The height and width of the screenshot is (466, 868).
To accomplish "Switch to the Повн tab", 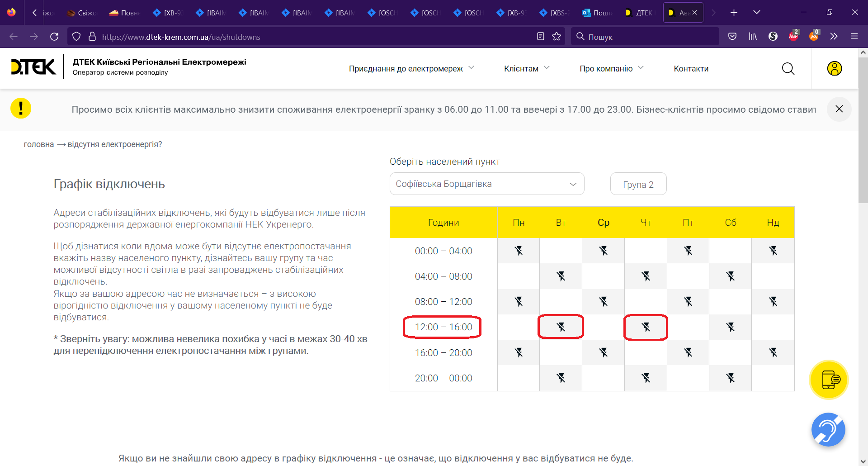I will tap(125, 13).
